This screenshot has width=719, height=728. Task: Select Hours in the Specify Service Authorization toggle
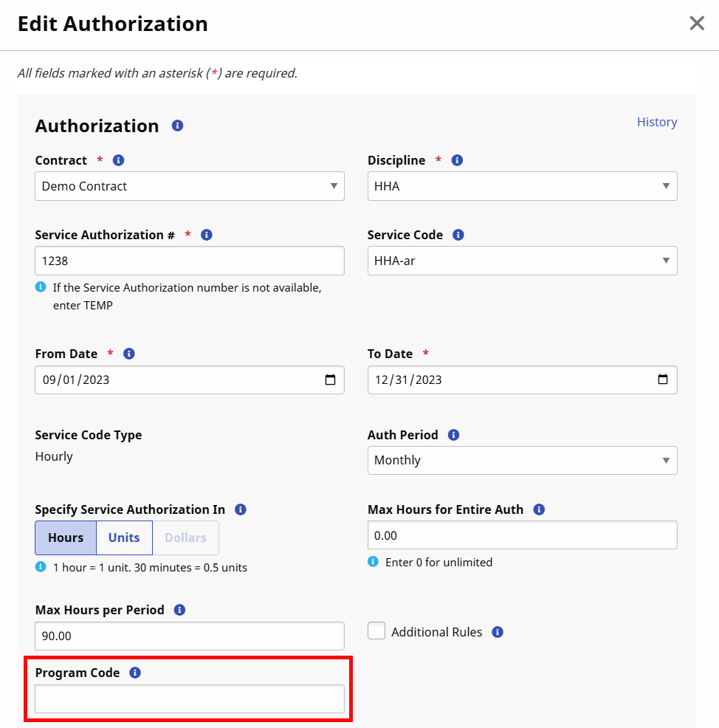click(65, 538)
